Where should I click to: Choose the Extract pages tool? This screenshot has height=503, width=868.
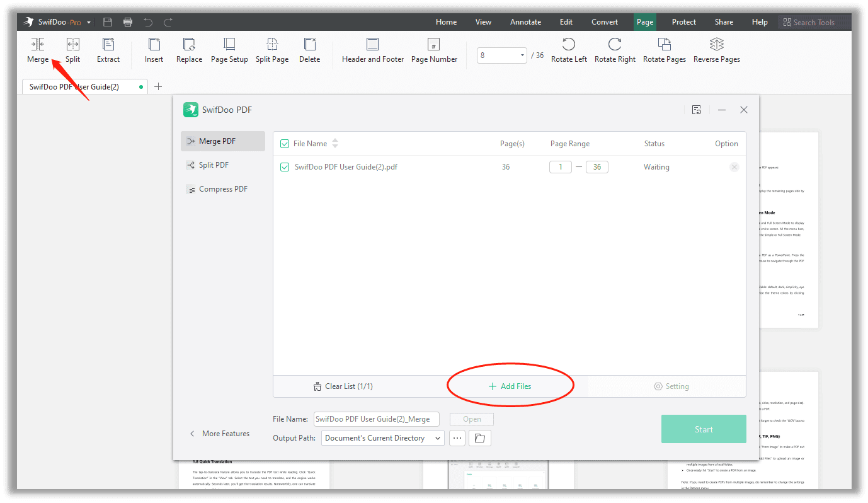point(108,50)
